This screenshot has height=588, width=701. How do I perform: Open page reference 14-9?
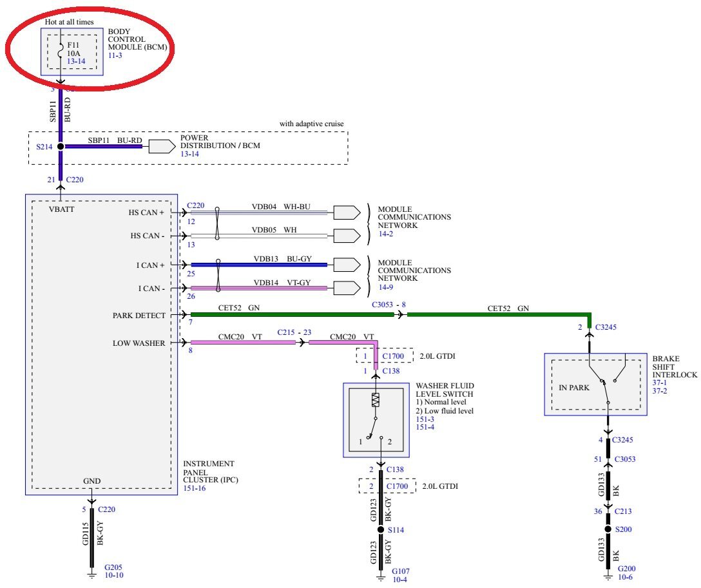[x=385, y=287]
